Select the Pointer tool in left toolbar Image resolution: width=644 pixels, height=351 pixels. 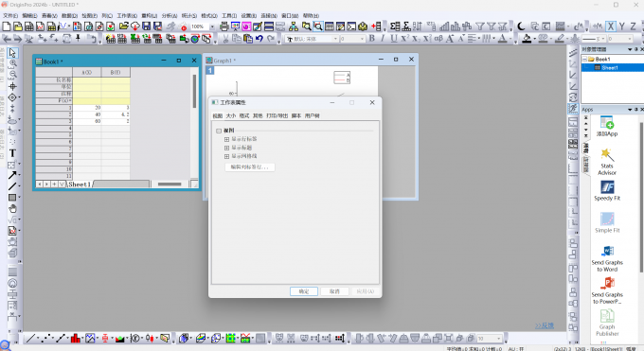tap(12, 53)
